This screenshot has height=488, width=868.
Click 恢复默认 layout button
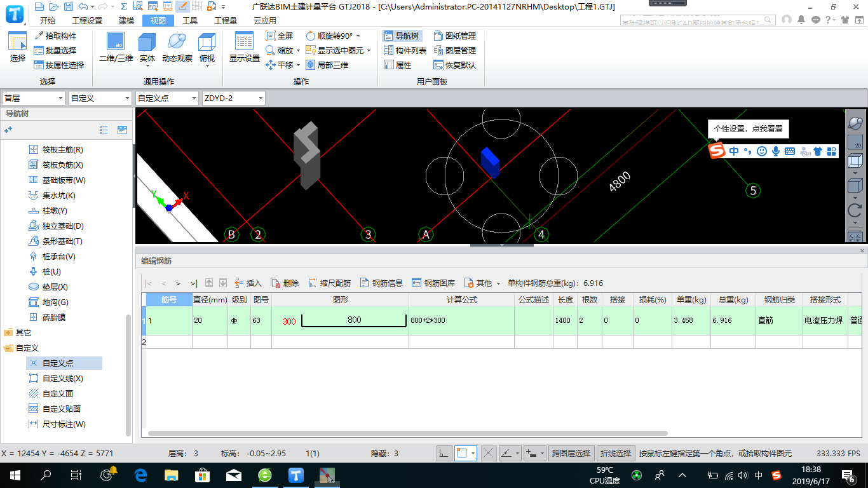[454, 65]
